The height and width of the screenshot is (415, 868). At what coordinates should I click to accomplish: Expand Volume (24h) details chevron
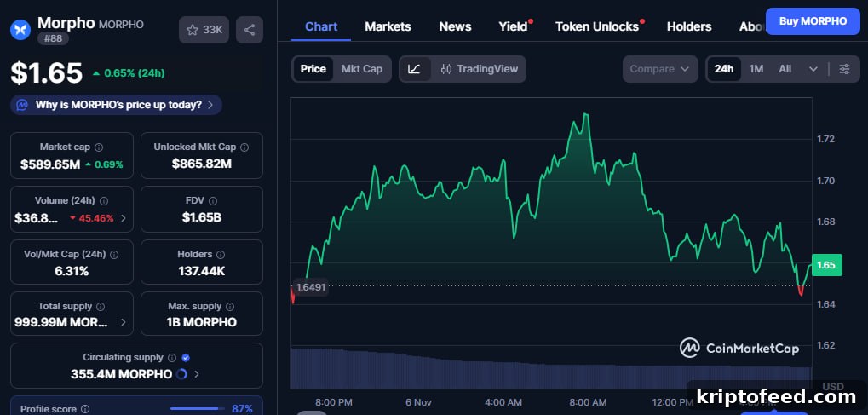124,218
